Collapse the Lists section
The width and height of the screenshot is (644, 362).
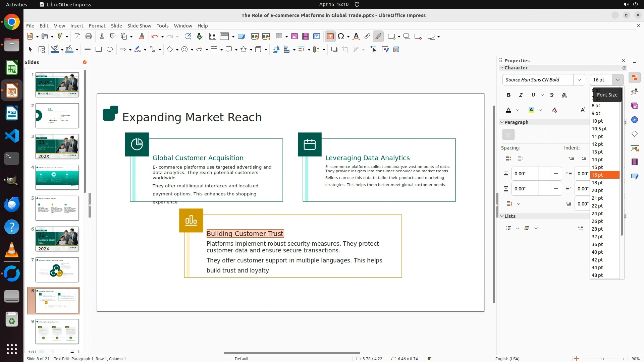pyautogui.click(x=502, y=216)
